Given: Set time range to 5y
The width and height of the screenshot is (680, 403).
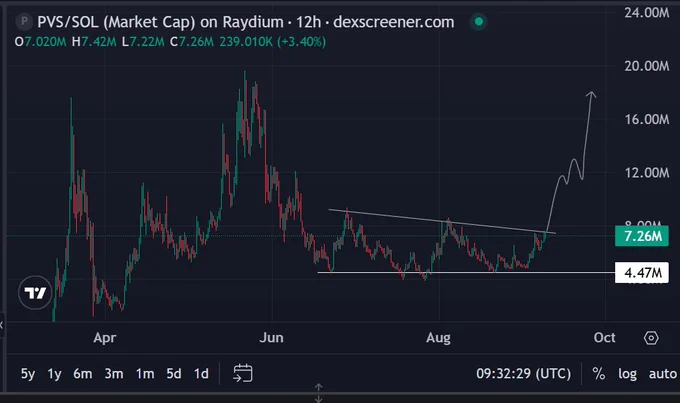Looking at the screenshot, I should coord(28,374).
